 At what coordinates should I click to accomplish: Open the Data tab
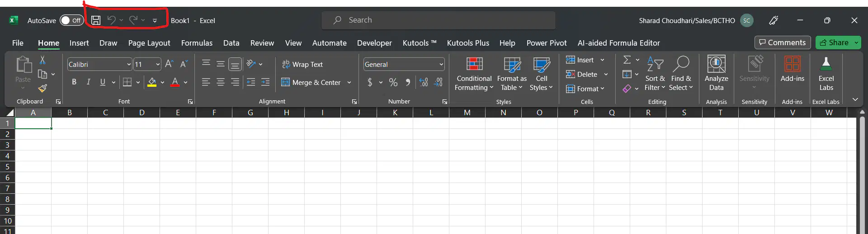coord(231,43)
